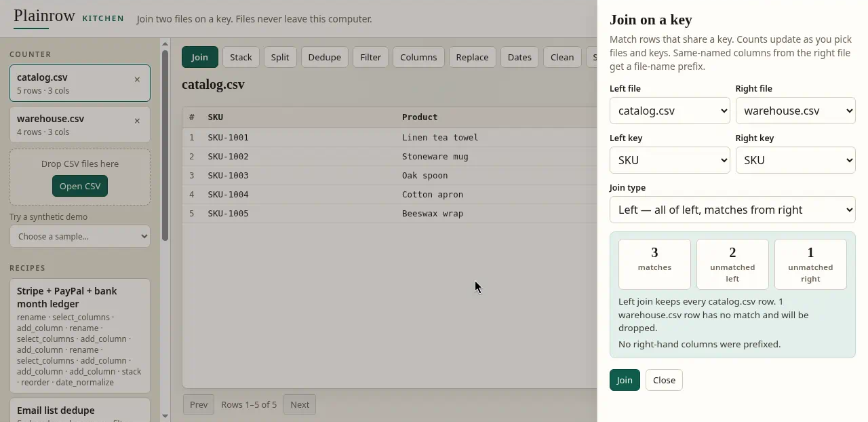This screenshot has height=422, width=868.
Task: Select the warehouse.csv file card
Action: pyautogui.click(x=80, y=125)
